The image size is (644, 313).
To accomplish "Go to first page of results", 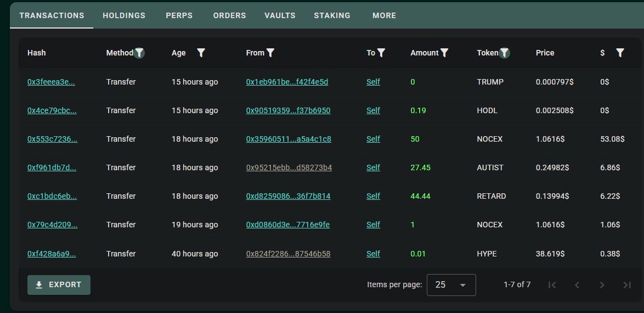I will tap(552, 285).
